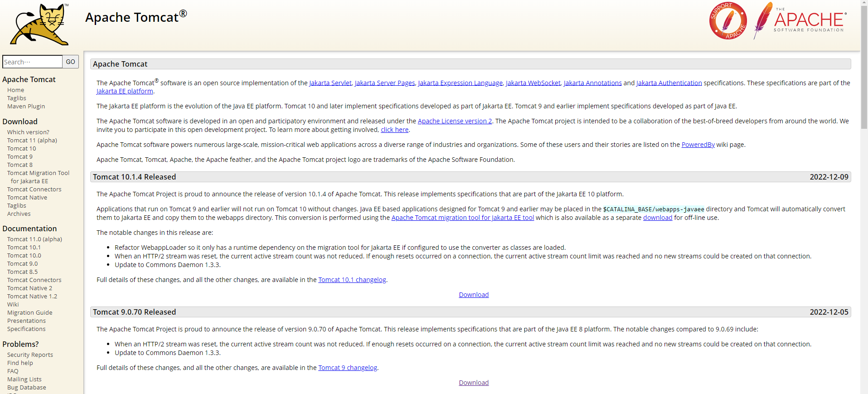
Task: Open the Bug Database link
Action: tap(27, 388)
